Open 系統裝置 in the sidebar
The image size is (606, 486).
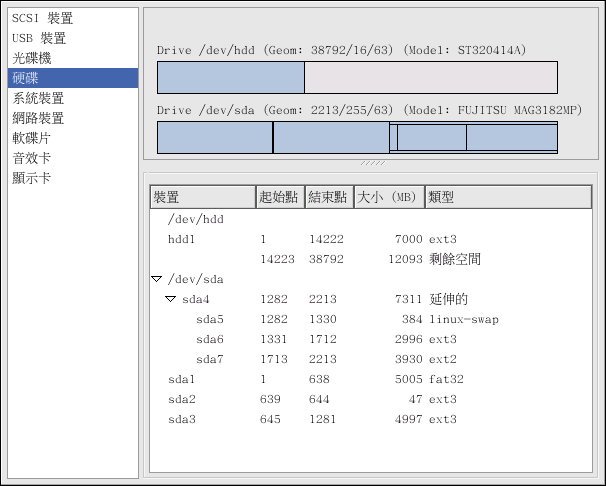[38, 98]
